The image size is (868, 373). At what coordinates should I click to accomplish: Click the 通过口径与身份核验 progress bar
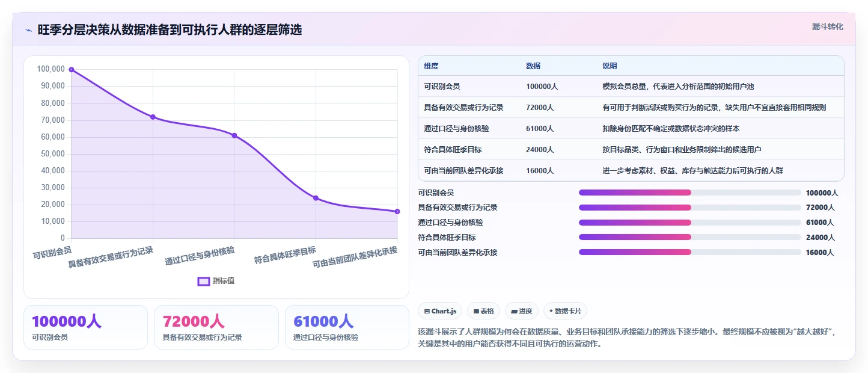click(689, 223)
